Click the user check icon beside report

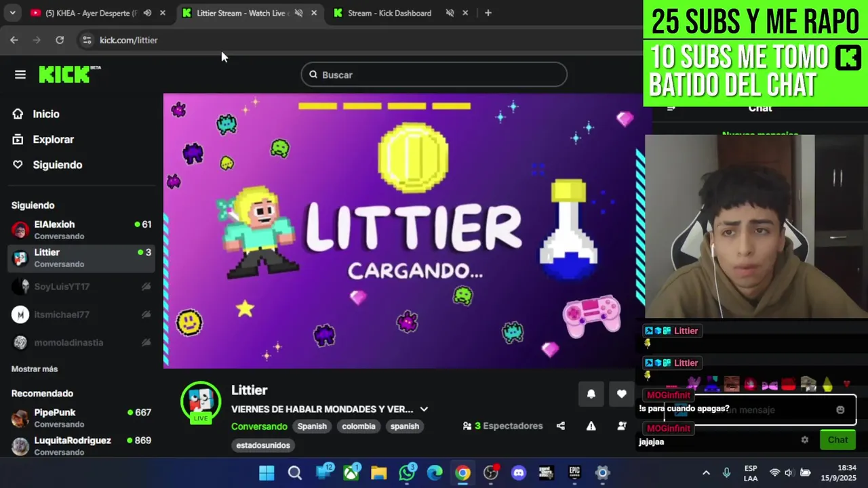tap(622, 426)
